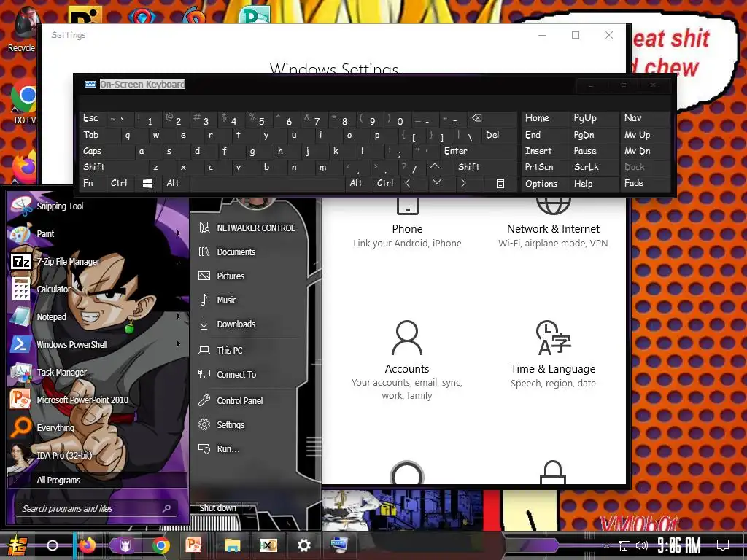Open Action Center notification icon
747x560 pixels.
(x=723, y=545)
